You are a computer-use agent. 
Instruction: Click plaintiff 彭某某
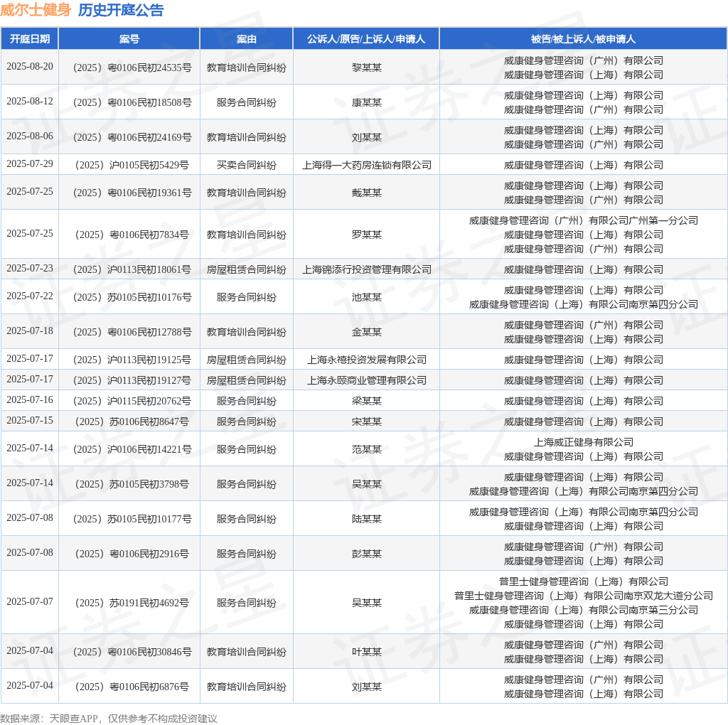(x=367, y=554)
